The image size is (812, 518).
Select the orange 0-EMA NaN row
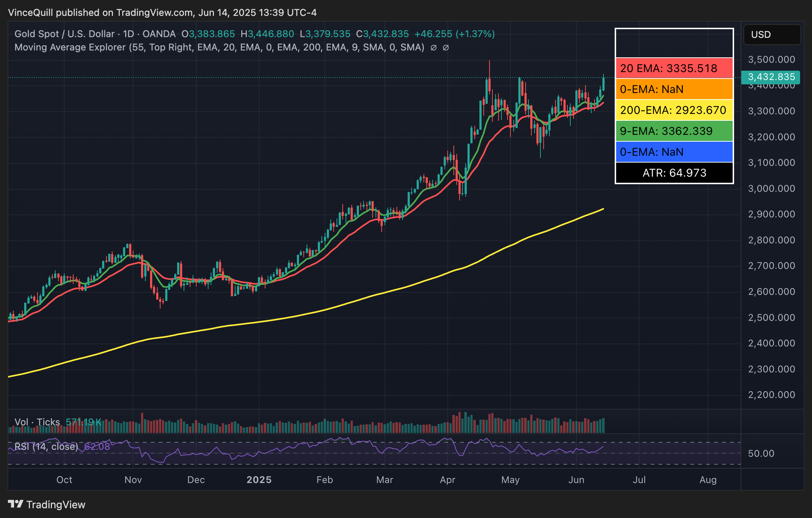coord(674,89)
